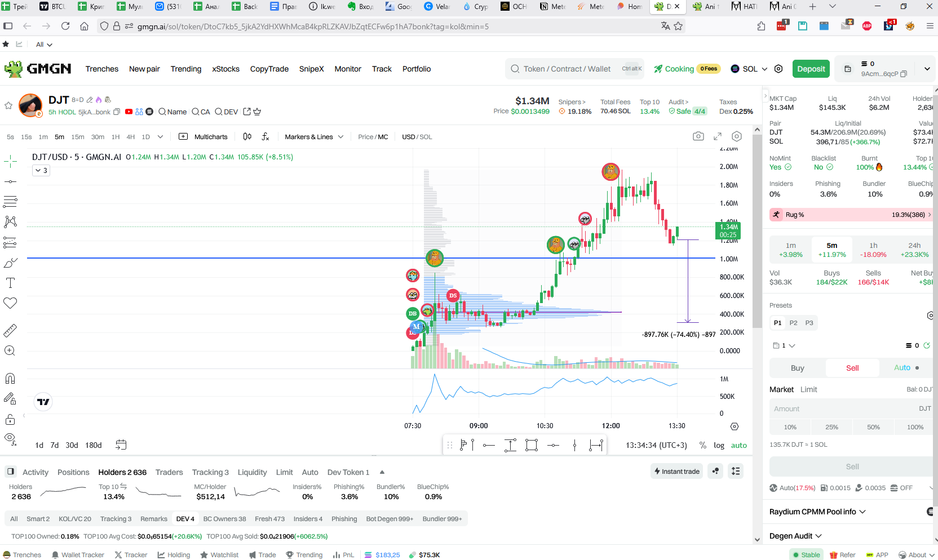Toggle Price / MC display mode

pyautogui.click(x=373, y=137)
